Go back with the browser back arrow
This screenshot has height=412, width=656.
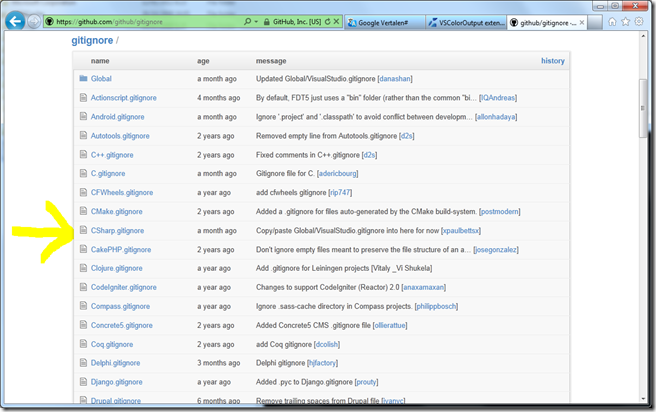pyautogui.click(x=15, y=21)
